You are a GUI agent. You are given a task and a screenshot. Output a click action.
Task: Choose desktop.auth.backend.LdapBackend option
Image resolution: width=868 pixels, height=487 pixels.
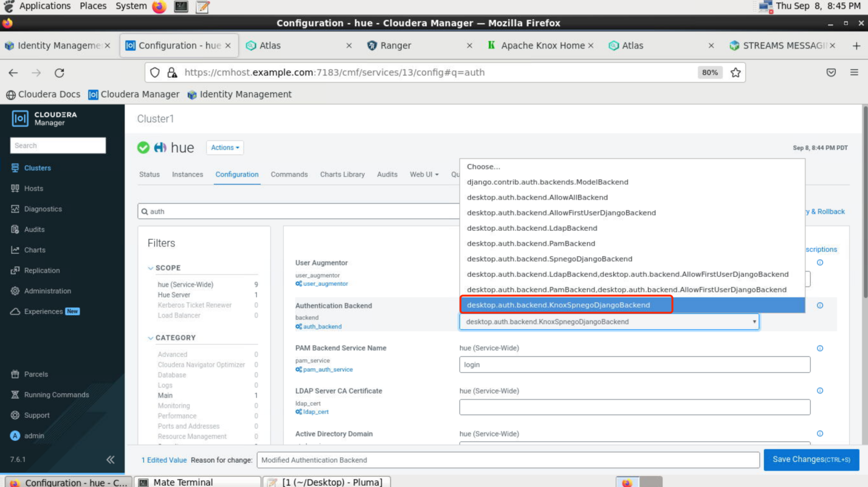[x=632, y=228]
